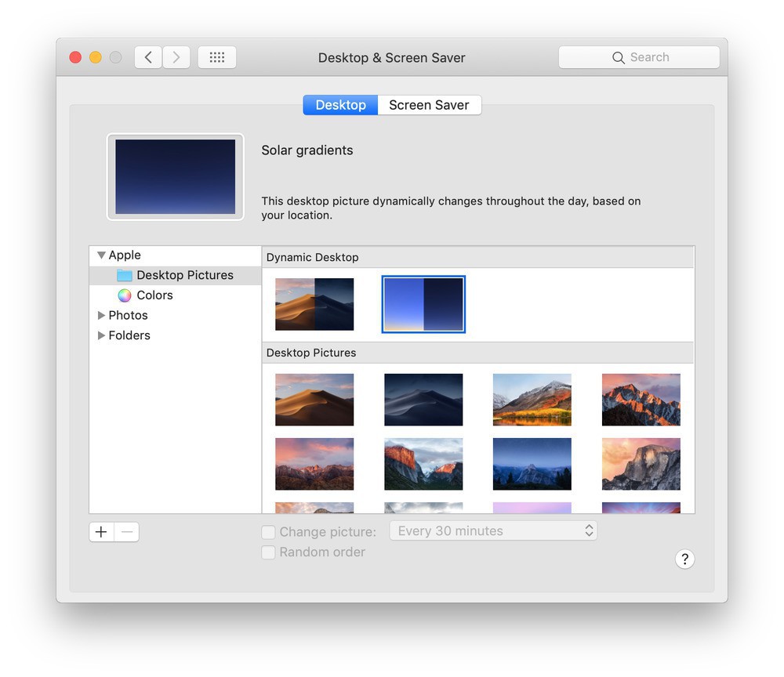Open the Every 30 minutes dropdown

coord(493,531)
